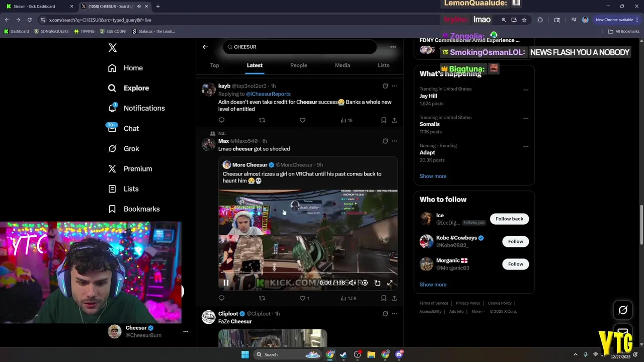Open OBS from the taskbar
644x362 pixels.
[x=357, y=354]
